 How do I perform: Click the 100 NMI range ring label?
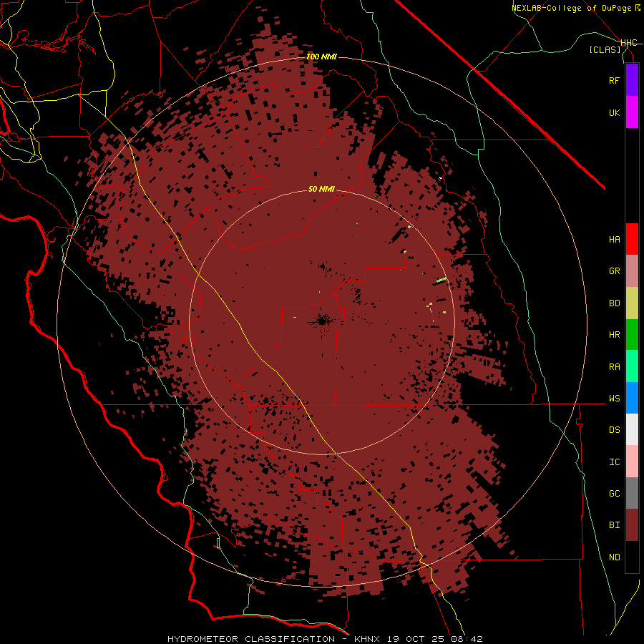pos(321,57)
